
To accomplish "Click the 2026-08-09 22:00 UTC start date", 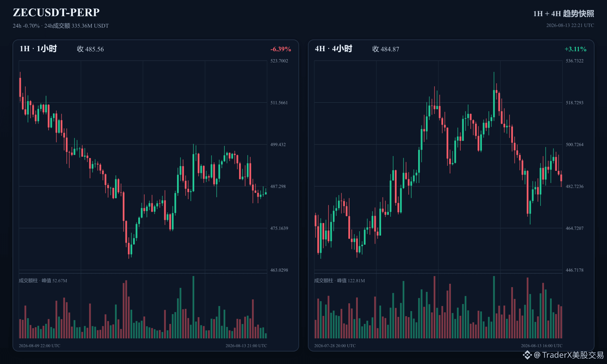I will pos(39,346).
